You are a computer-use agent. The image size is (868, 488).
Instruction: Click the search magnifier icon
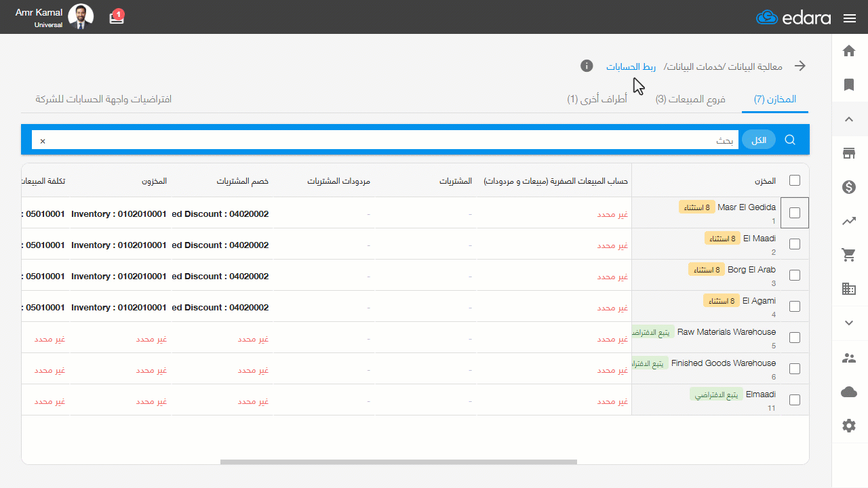click(x=790, y=140)
